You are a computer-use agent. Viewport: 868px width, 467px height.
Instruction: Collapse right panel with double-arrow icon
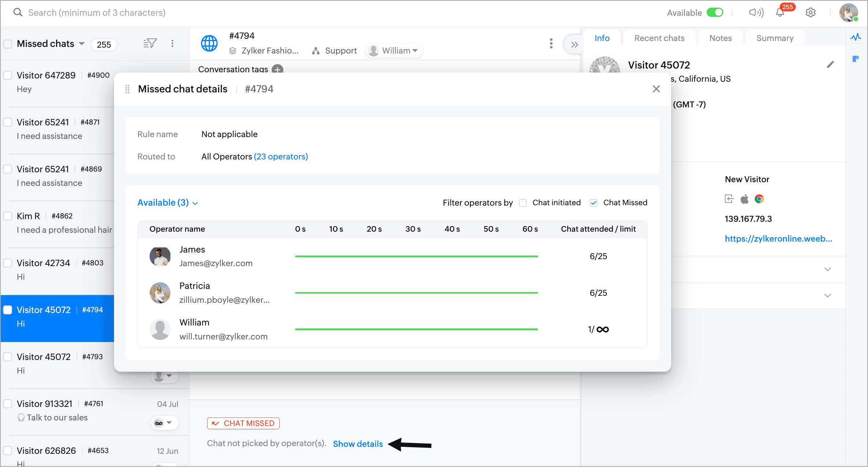pyautogui.click(x=574, y=45)
